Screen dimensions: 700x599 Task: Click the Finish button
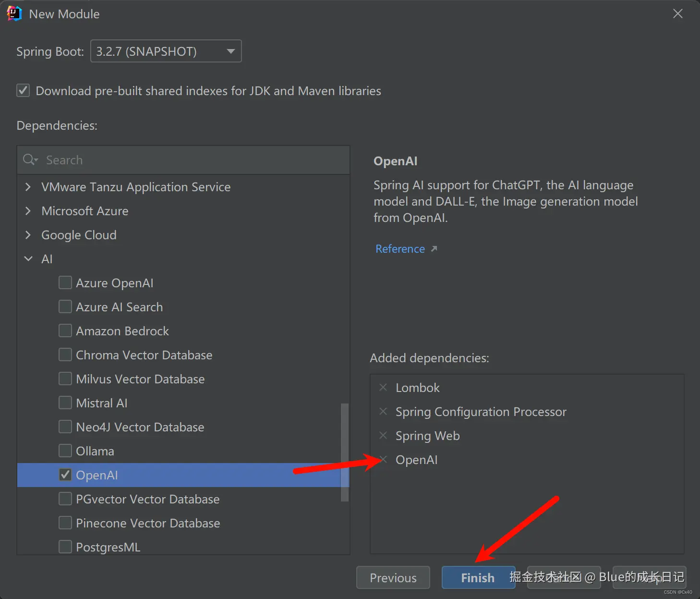pos(478,577)
